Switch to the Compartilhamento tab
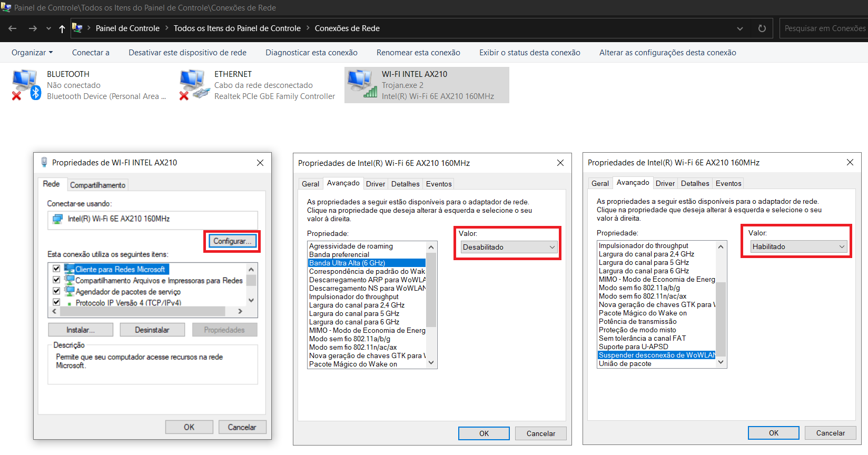The width and height of the screenshot is (868, 455). pos(97,185)
